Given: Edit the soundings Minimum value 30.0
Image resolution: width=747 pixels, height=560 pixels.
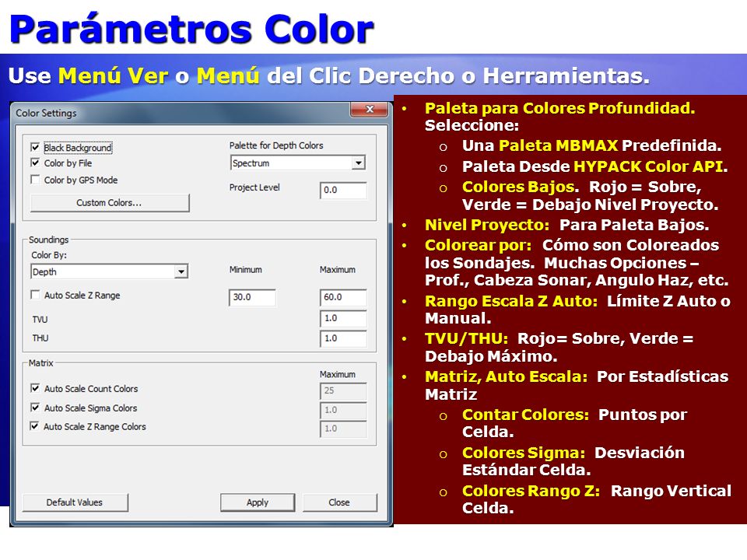Looking at the screenshot, I should [x=252, y=297].
